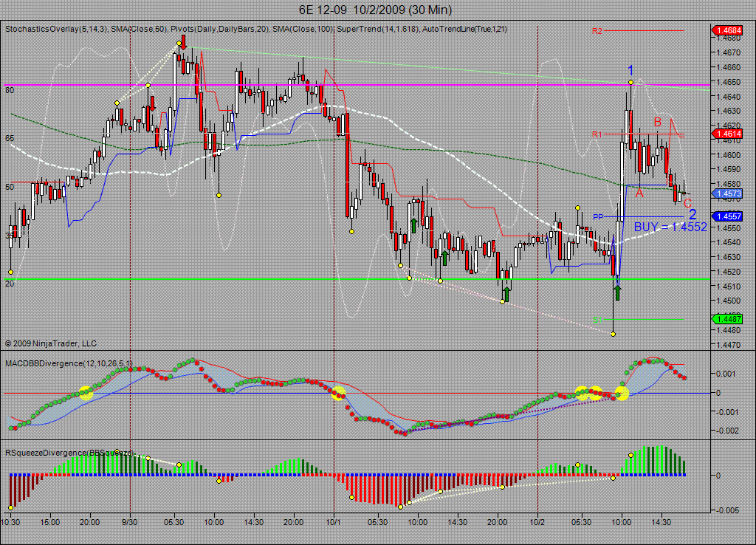This screenshot has width=756, height=545.
Task: Click the PP pivot point label
Action: (598, 217)
